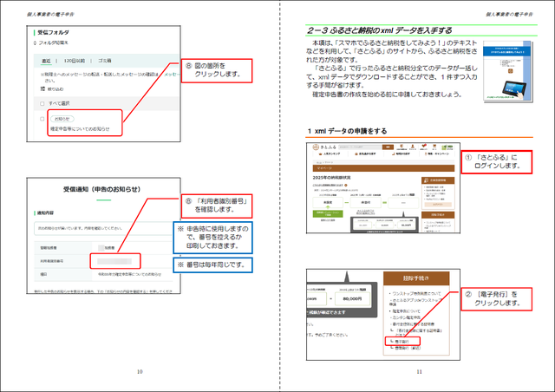Viewport: 555px width, 392px height.
Task: Click the green simulation button under 未設定
Action: (x=328, y=213)
